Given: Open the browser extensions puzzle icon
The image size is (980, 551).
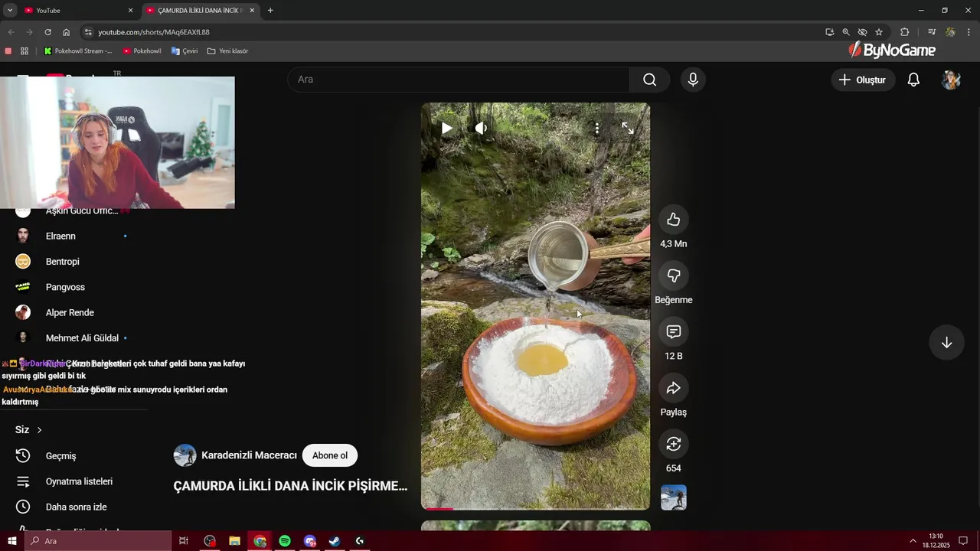Looking at the screenshot, I should tap(904, 32).
